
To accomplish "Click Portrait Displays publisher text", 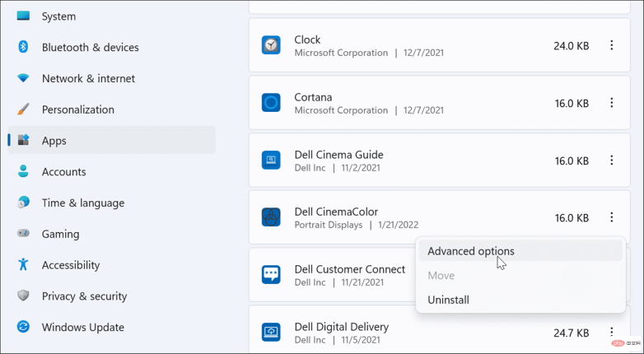I will tap(329, 225).
